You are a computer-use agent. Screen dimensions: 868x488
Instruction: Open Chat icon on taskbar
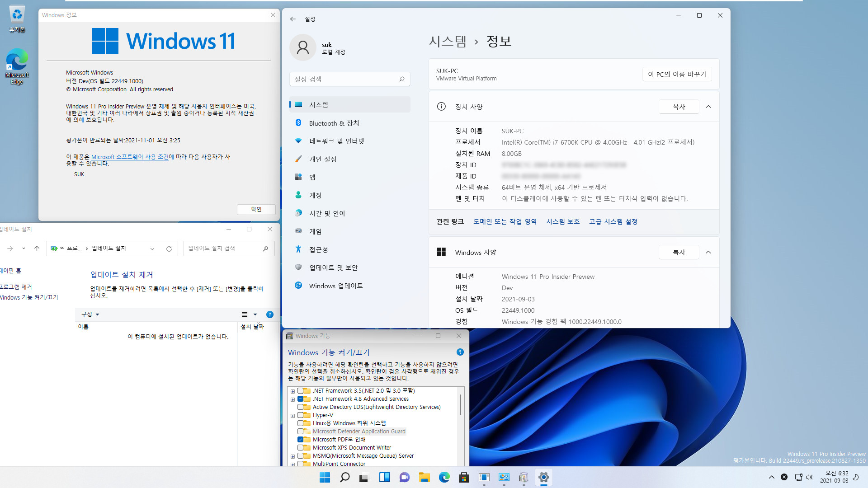click(x=404, y=477)
